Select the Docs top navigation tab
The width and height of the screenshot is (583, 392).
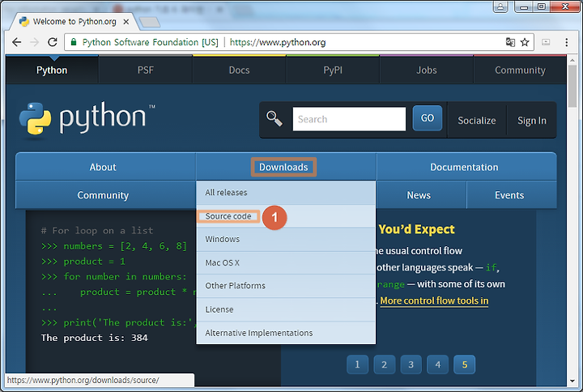pos(239,70)
